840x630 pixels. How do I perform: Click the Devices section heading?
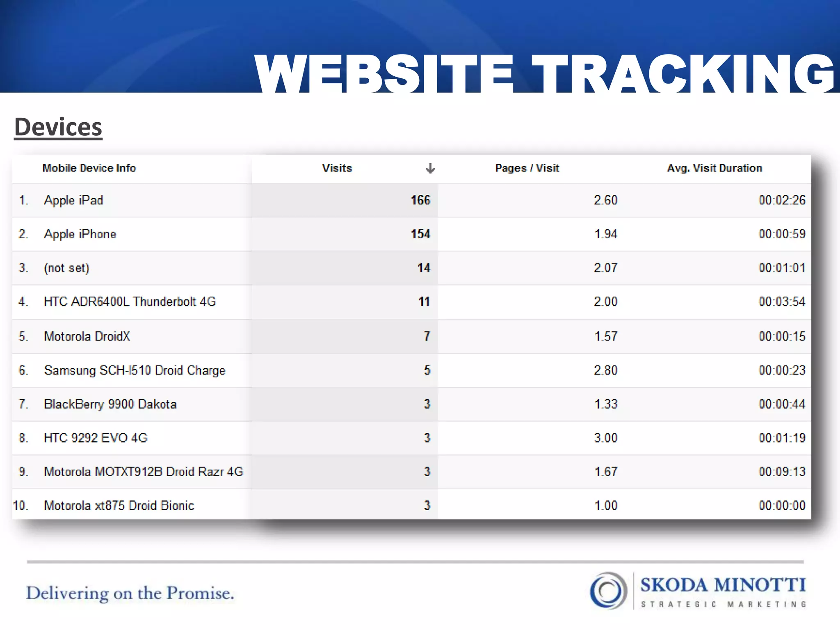(58, 127)
